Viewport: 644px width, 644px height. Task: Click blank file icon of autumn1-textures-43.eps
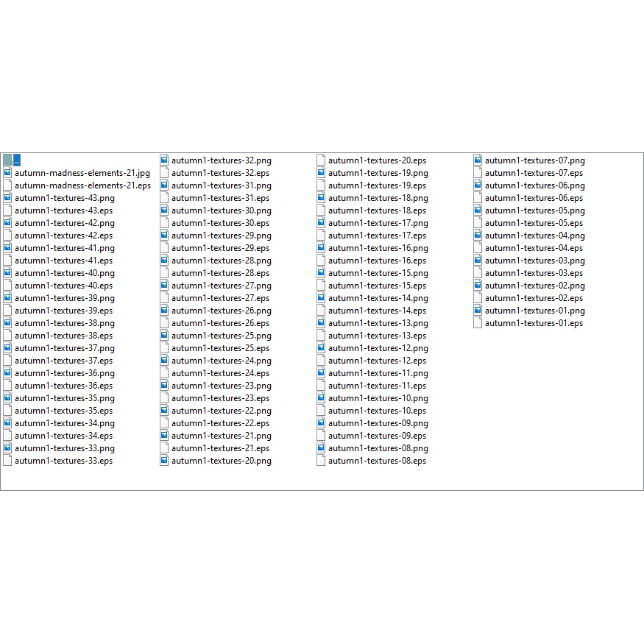coord(7,210)
